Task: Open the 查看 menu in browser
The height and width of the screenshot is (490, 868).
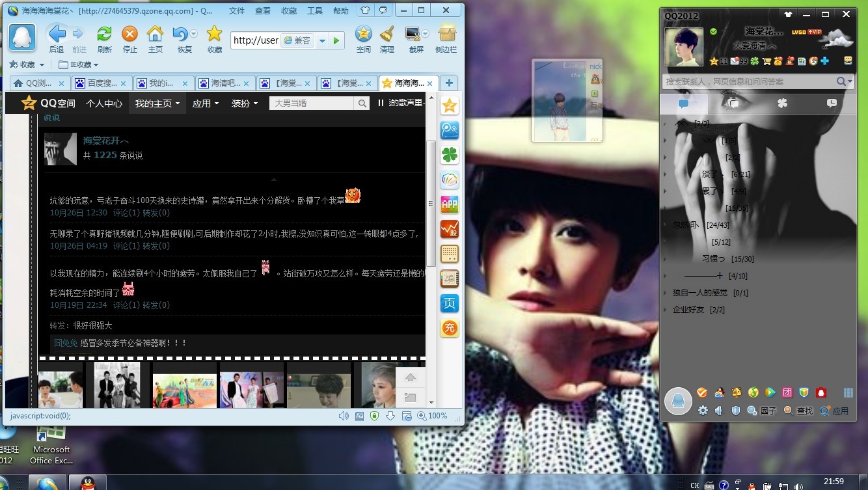Action: 263,11
